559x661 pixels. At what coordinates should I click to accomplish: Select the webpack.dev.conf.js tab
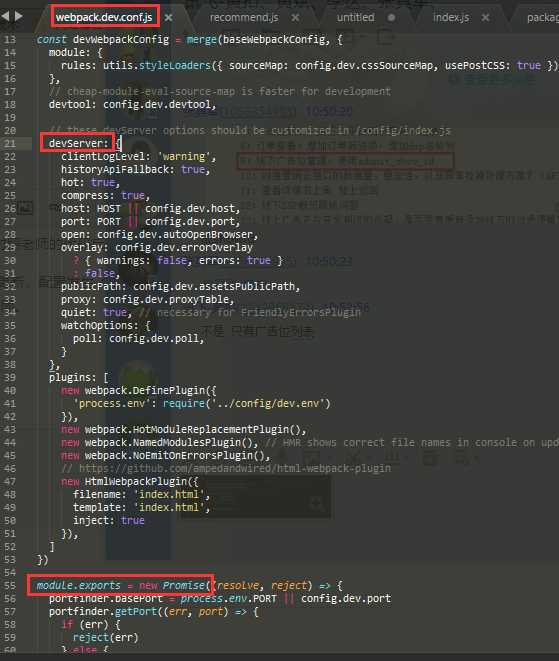[104, 18]
